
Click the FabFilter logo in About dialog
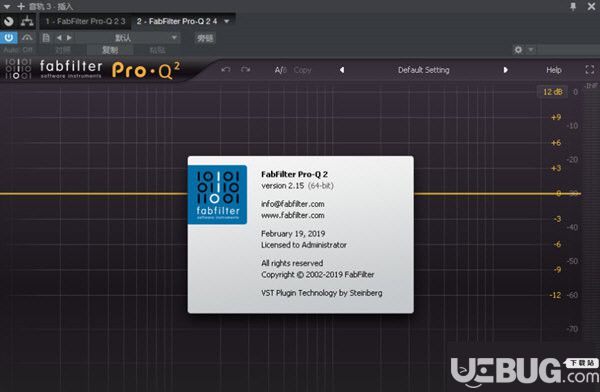tap(217, 194)
